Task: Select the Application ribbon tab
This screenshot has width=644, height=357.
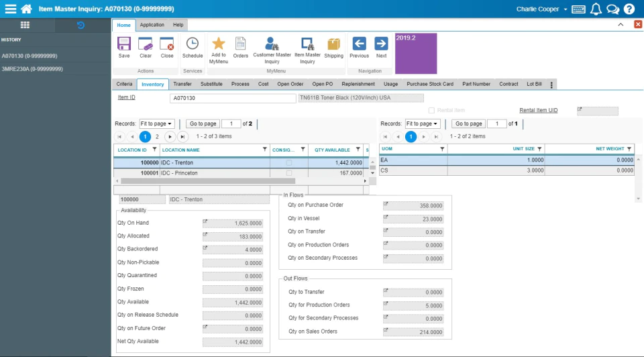Action: [152, 25]
